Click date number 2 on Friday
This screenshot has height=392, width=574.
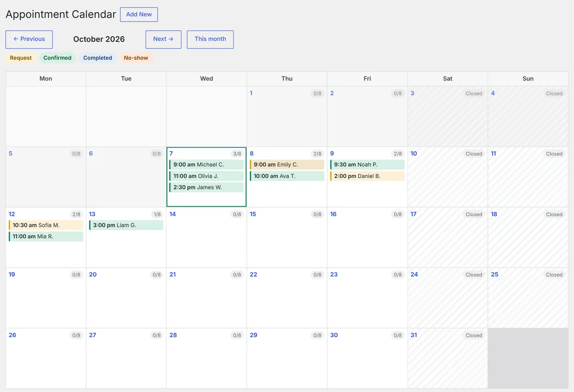332,93
